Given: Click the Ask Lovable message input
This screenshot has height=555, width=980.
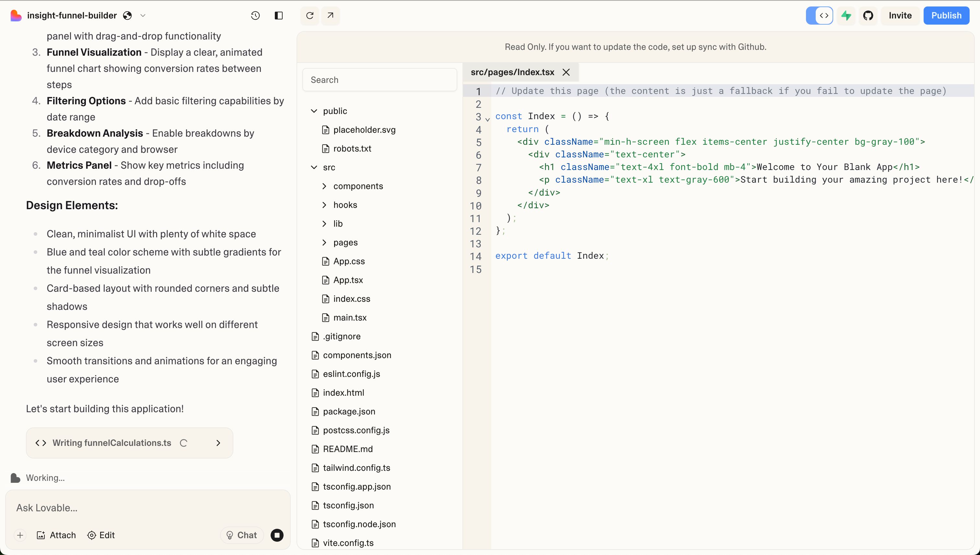Looking at the screenshot, I should (148, 508).
